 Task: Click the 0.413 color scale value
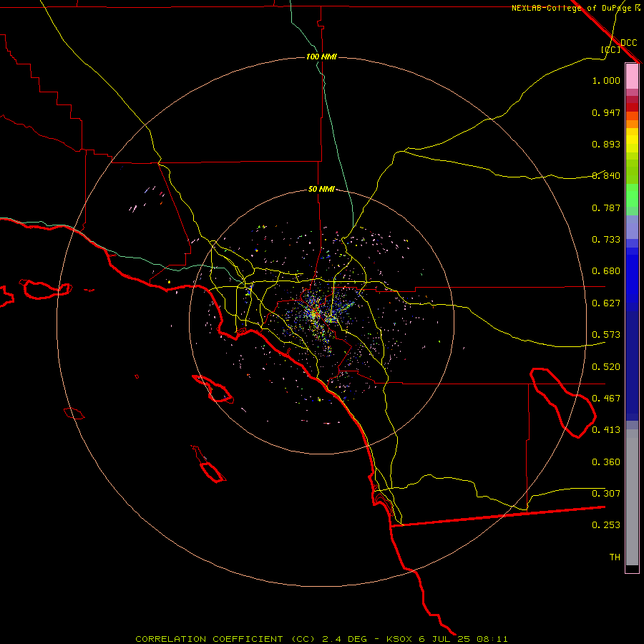click(606, 430)
